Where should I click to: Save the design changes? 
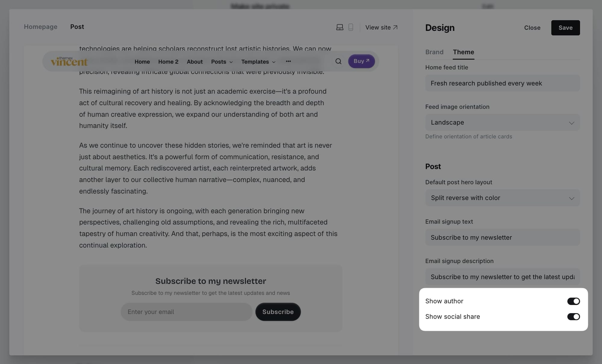coord(565,28)
